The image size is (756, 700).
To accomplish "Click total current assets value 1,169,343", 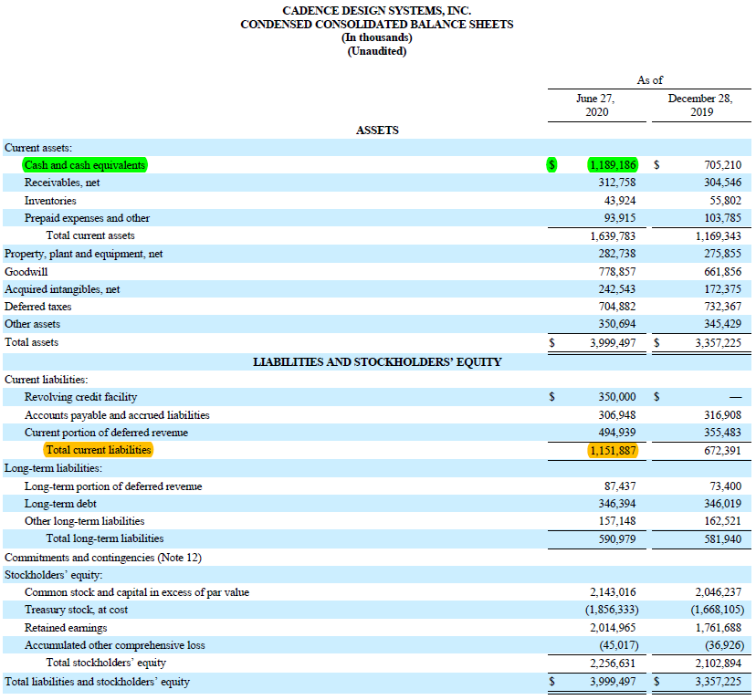I will [x=719, y=236].
